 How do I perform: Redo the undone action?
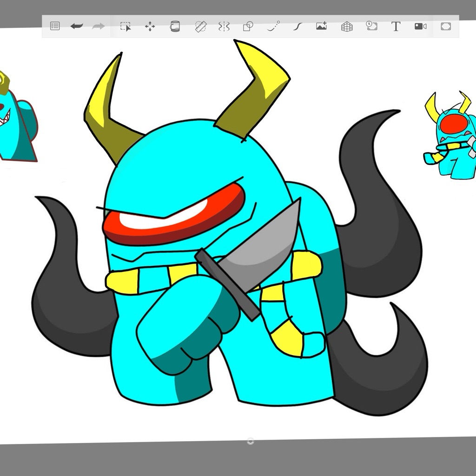(99, 26)
